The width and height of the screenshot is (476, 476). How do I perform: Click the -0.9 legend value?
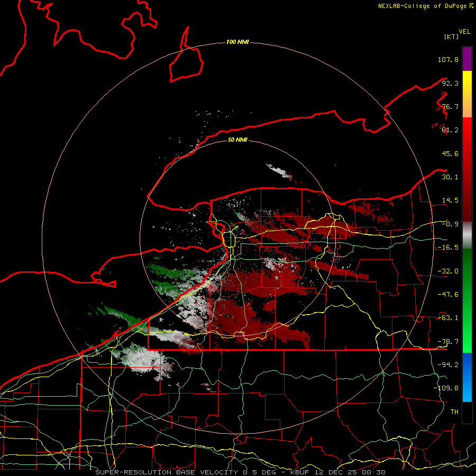(450, 224)
